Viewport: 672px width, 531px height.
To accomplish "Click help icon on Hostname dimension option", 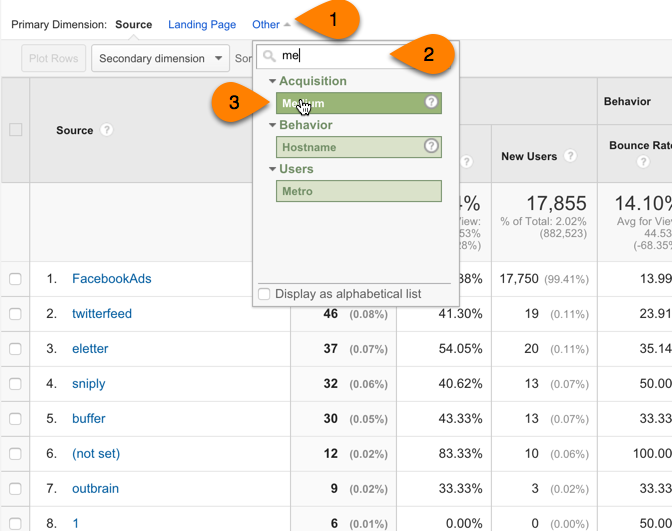I will point(431,147).
